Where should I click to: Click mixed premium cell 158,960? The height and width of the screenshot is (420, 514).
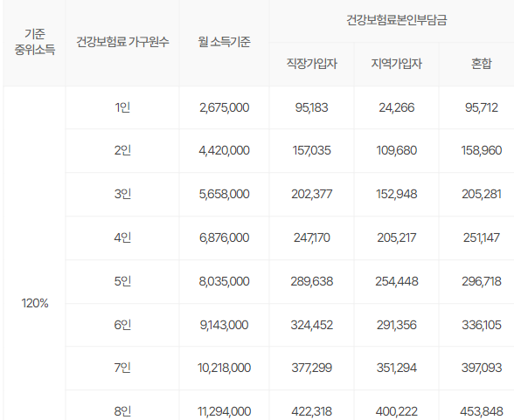482,150
